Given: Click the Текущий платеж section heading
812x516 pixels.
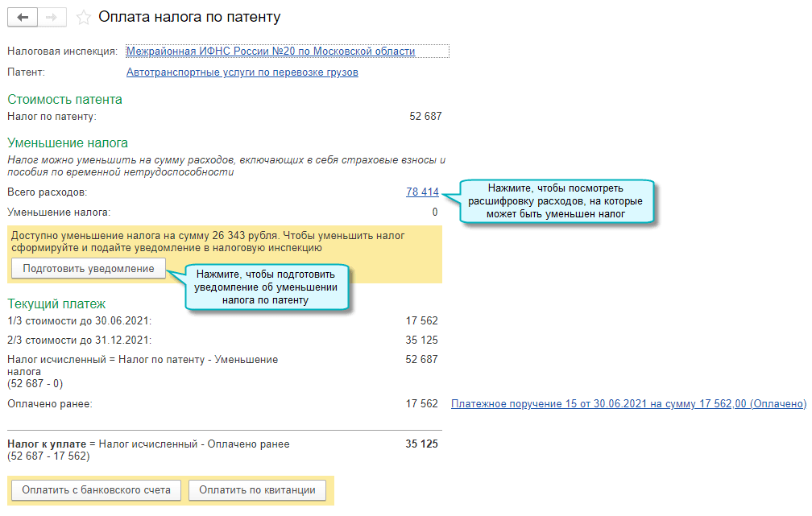Looking at the screenshot, I should tap(56, 304).
